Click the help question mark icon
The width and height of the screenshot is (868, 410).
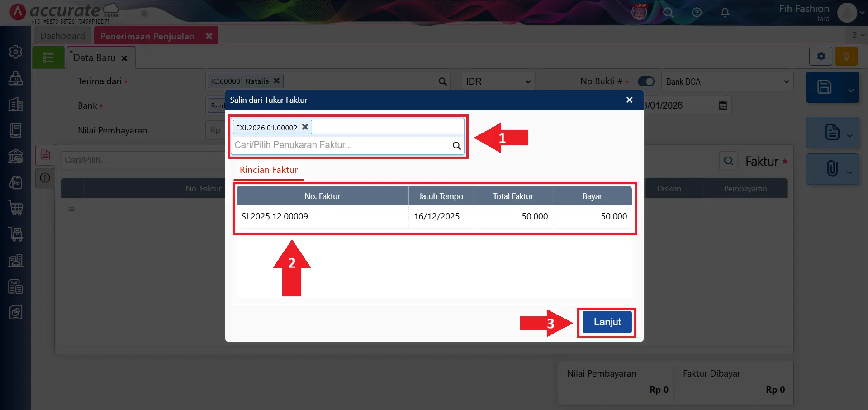[x=697, y=12]
